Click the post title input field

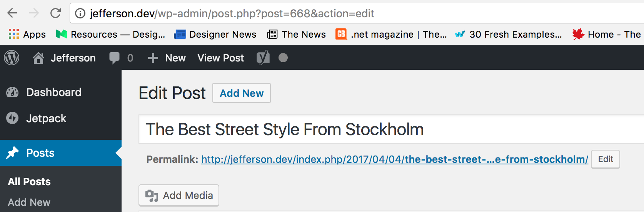[391, 129]
